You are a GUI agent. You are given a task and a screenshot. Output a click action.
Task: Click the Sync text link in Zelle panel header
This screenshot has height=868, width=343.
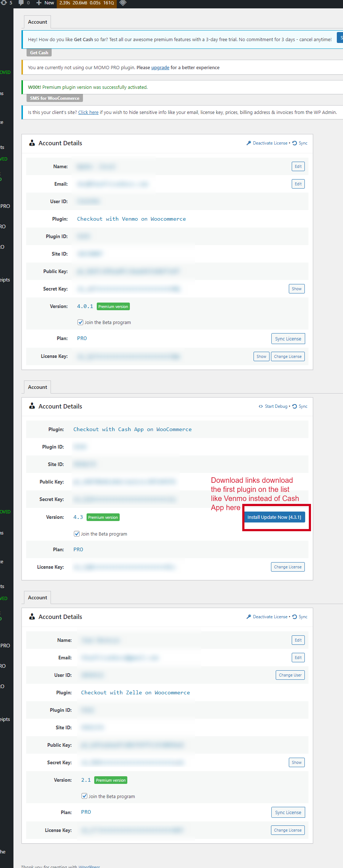click(303, 617)
